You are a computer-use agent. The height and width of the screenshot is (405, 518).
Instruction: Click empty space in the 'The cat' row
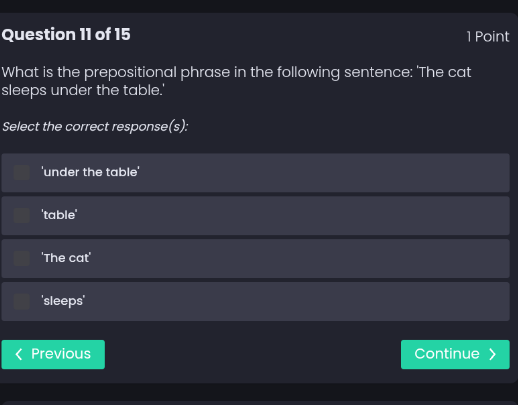pos(300,259)
